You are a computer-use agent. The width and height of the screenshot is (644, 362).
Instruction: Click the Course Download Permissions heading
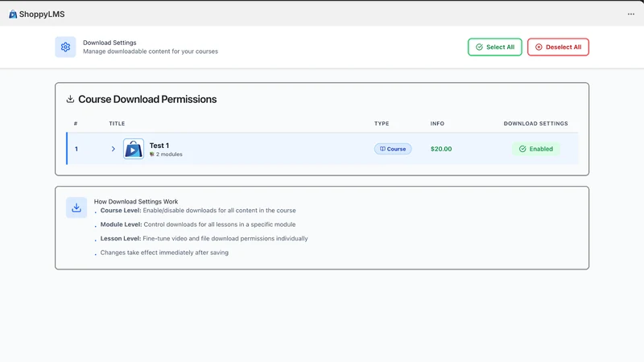pyautogui.click(x=147, y=99)
